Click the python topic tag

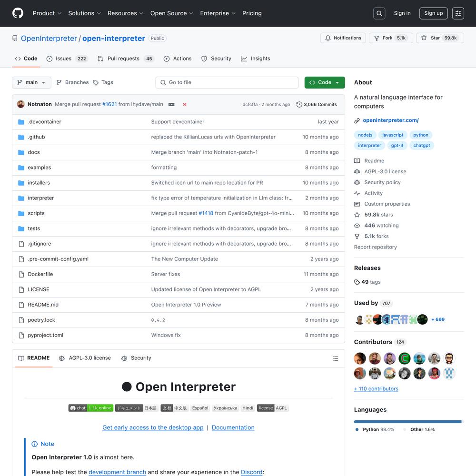point(421,135)
